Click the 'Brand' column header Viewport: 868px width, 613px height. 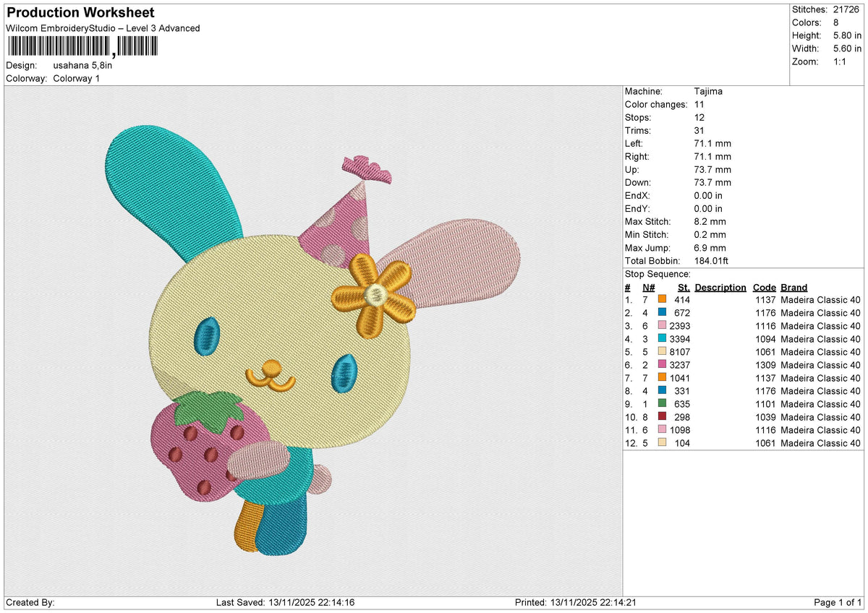[794, 288]
